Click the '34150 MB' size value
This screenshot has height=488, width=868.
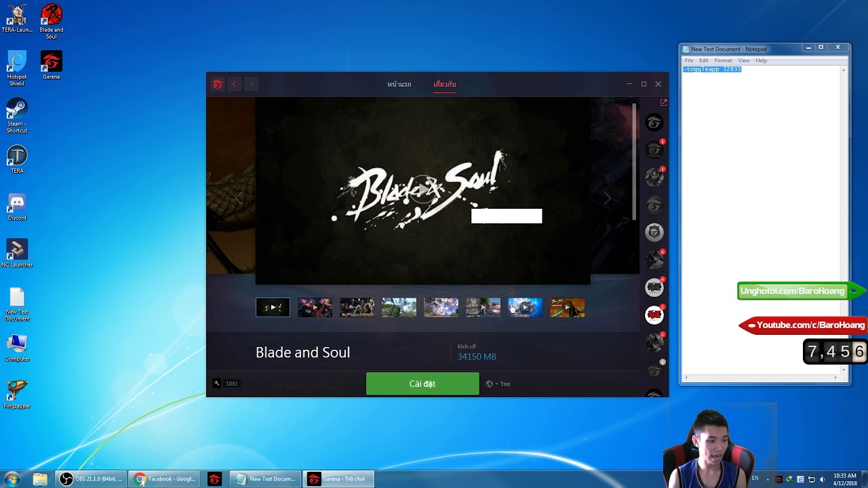coord(477,357)
